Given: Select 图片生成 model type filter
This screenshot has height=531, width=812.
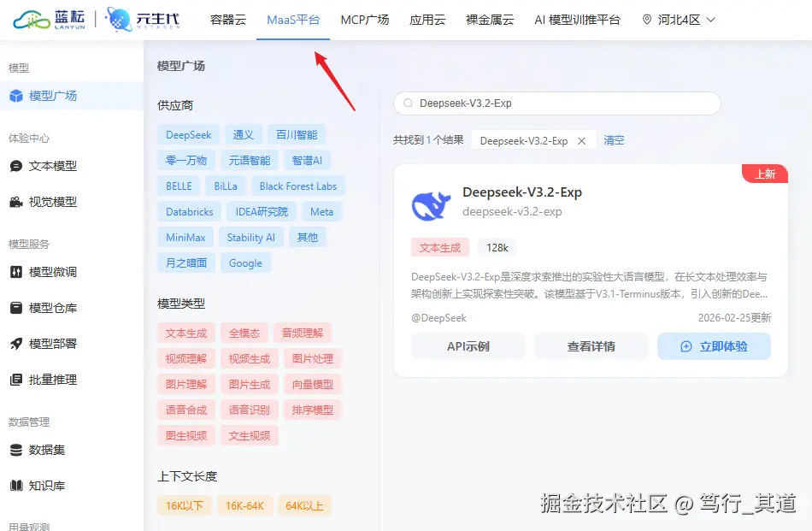Looking at the screenshot, I should click(x=250, y=385).
